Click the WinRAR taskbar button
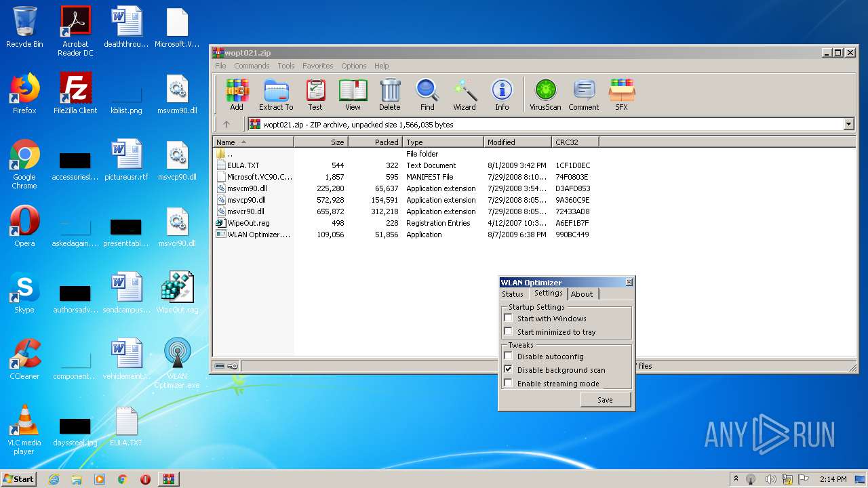The width and height of the screenshot is (868, 488). click(168, 479)
